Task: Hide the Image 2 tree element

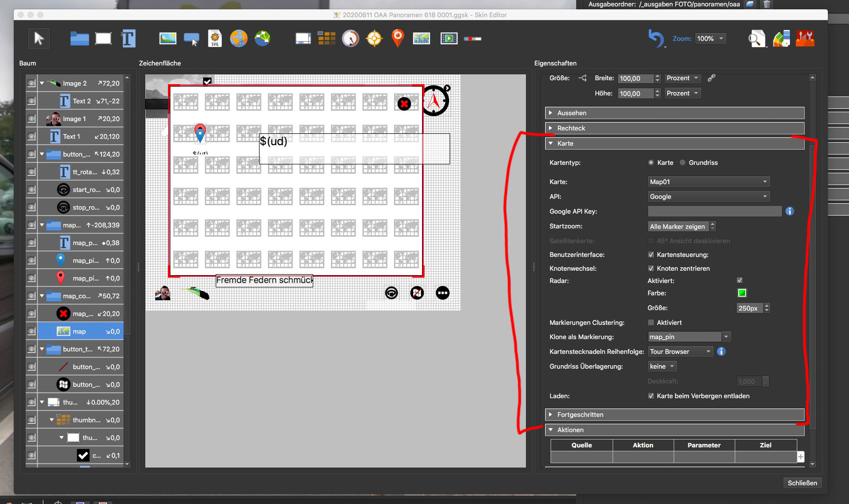Action: point(32,83)
